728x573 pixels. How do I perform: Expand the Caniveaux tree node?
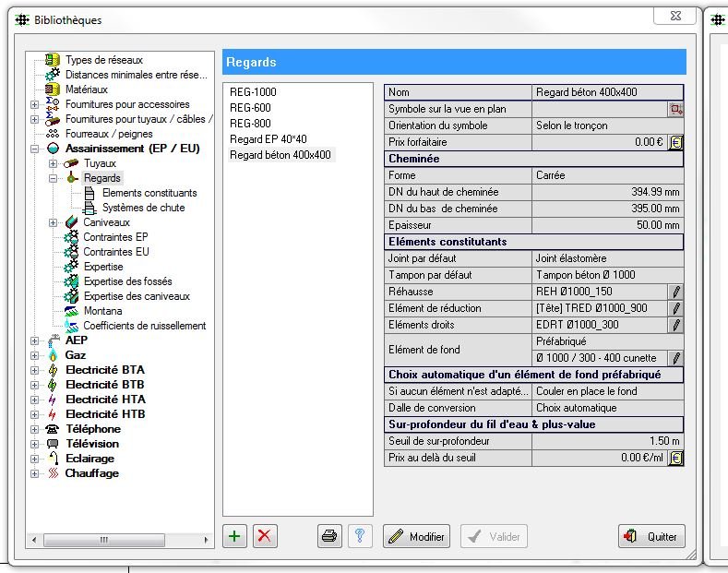[x=53, y=222]
